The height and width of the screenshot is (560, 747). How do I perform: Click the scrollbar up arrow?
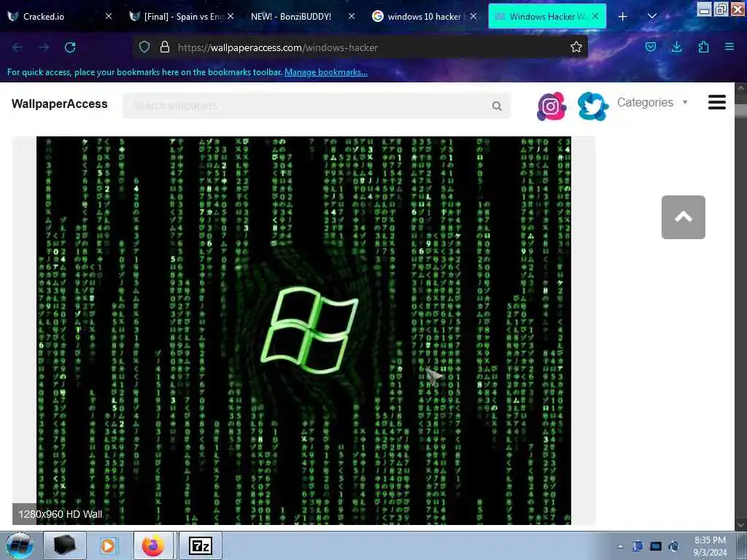tap(741, 88)
